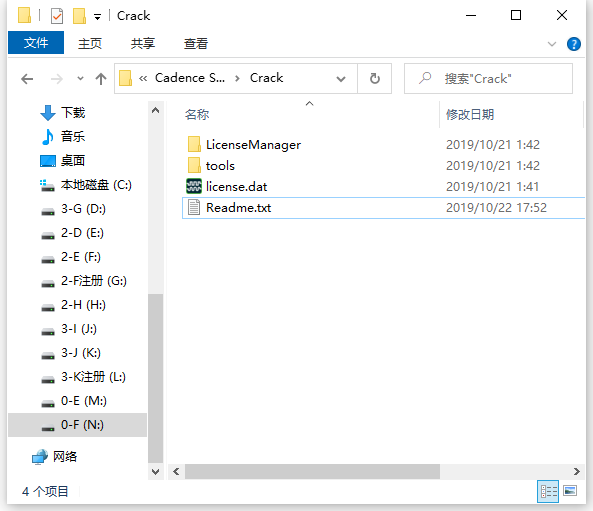Switch to details view layout
Screen dimensions: 593x511
tap(548, 491)
